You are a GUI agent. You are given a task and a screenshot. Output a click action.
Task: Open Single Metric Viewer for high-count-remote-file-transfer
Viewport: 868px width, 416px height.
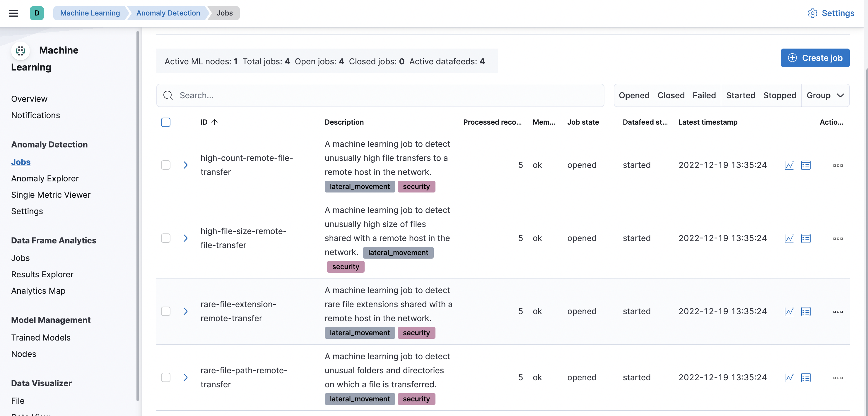pos(789,165)
